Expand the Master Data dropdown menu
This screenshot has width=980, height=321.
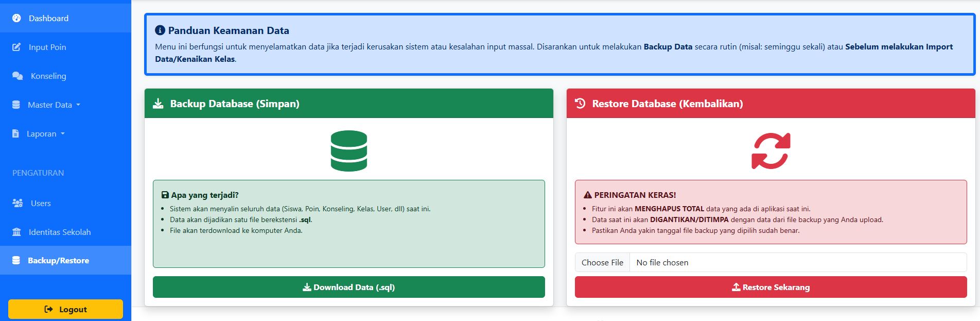(50, 105)
